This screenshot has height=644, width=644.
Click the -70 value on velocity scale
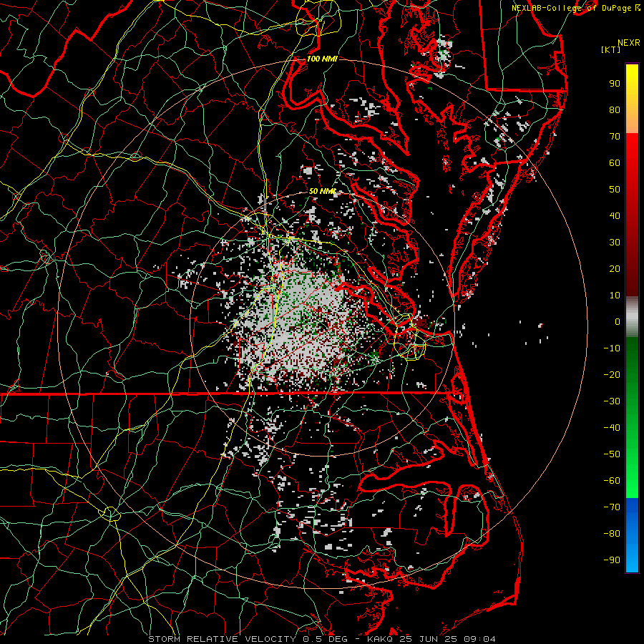click(612, 507)
